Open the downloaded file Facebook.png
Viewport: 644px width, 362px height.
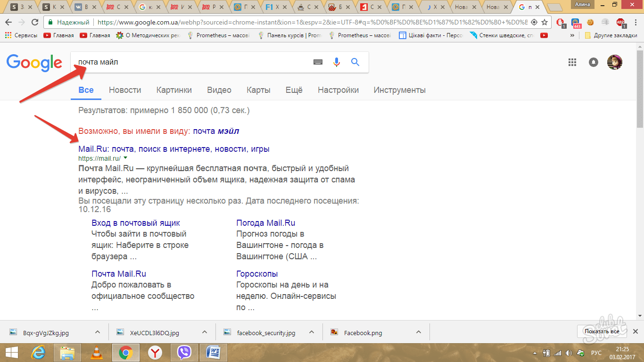(x=363, y=333)
